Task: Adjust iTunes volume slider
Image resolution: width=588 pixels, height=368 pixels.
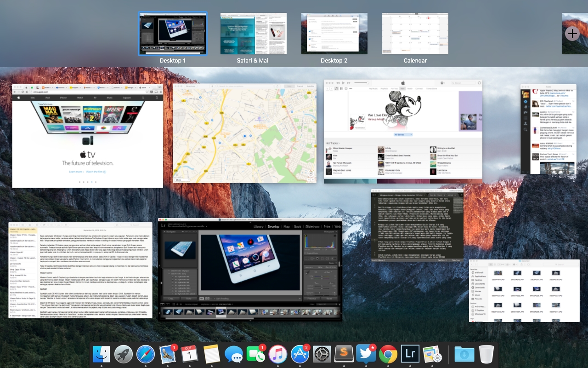Action: 362,83
